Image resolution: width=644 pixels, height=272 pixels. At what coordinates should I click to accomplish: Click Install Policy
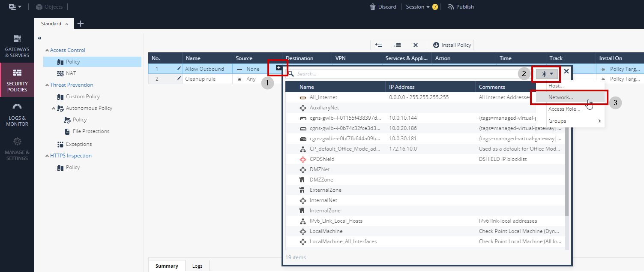[x=450, y=45]
